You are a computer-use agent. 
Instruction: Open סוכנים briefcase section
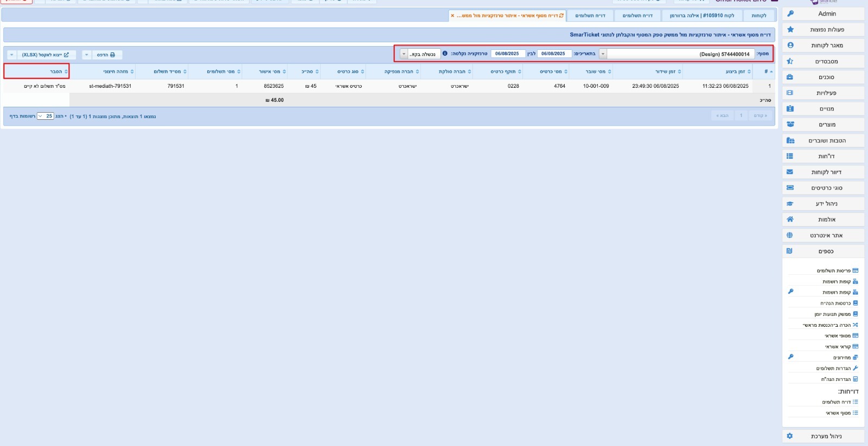click(x=823, y=77)
